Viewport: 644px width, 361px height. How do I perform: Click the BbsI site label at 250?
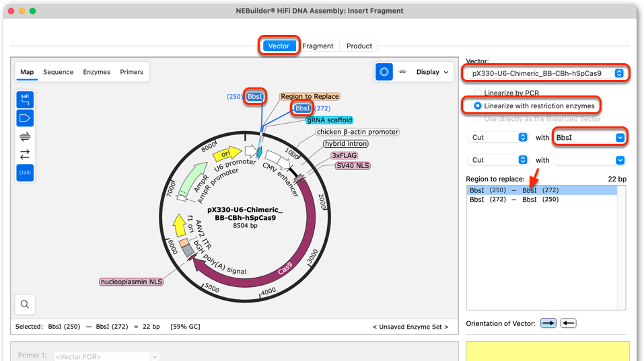pos(254,96)
